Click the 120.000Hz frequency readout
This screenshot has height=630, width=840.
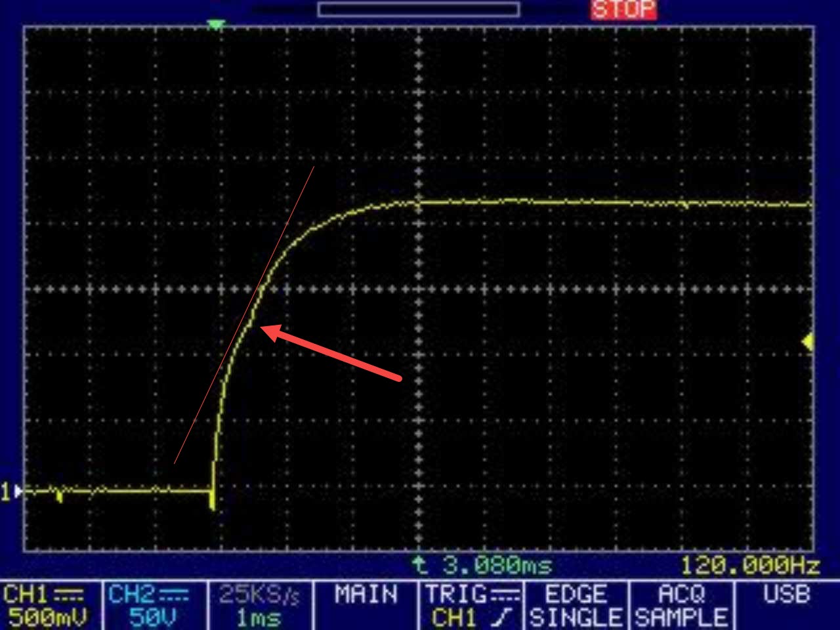[x=749, y=564]
